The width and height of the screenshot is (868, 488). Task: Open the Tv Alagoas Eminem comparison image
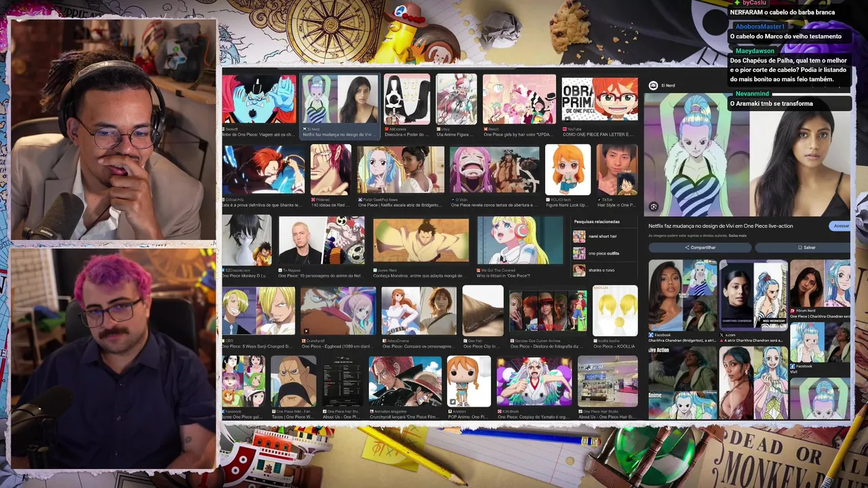[x=321, y=240]
